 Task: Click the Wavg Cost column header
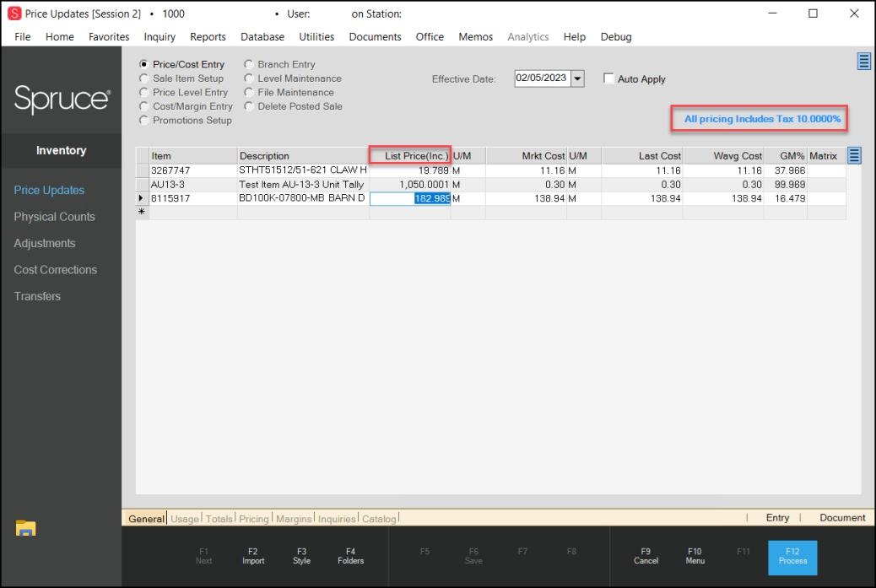tap(723, 156)
